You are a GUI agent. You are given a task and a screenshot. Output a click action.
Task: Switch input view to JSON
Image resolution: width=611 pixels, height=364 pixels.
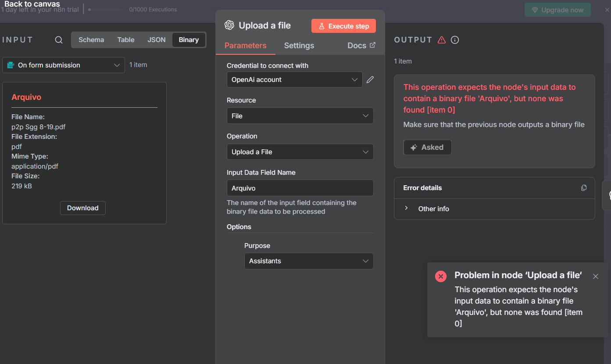coord(156,40)
